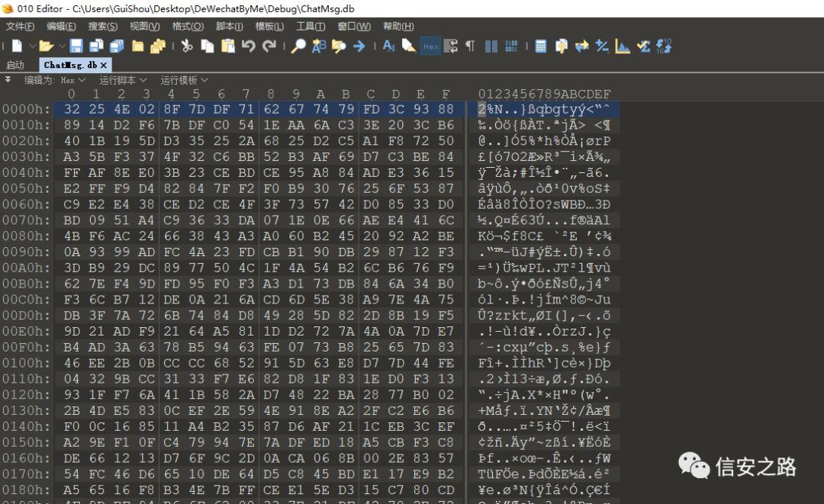Expand the 运行脚本 dropdown
824x504 pixels.
coord(123,80)
